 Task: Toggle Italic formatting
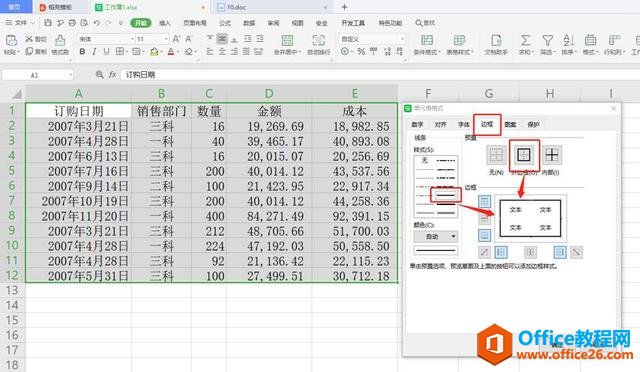coord(94,52)
